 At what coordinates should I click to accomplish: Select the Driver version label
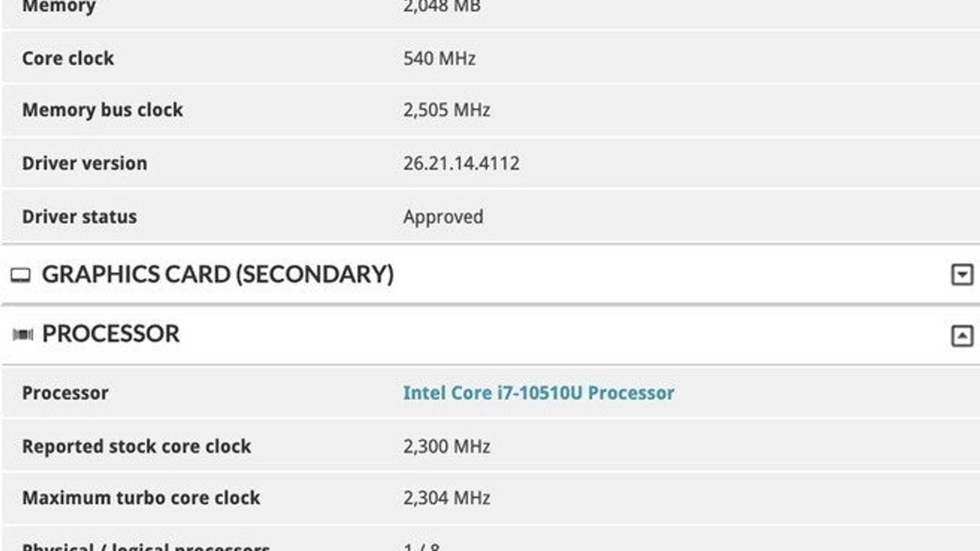(x=85, y=163)
